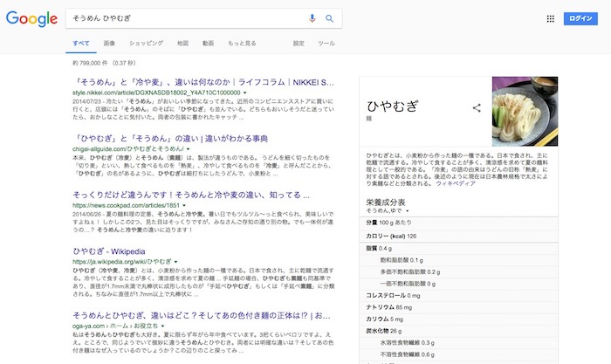This screenshot has width=611, height=364.
Task: Open the ツール search options
Action: 326,43
